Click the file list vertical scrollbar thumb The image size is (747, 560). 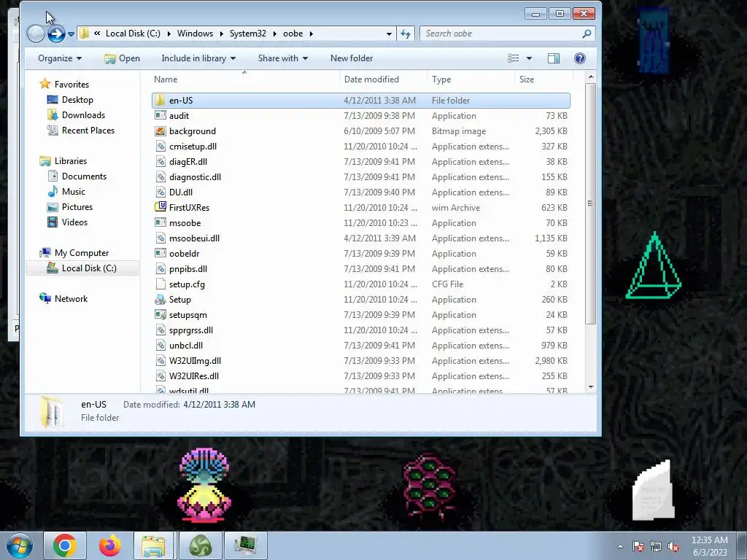[591, 204]
